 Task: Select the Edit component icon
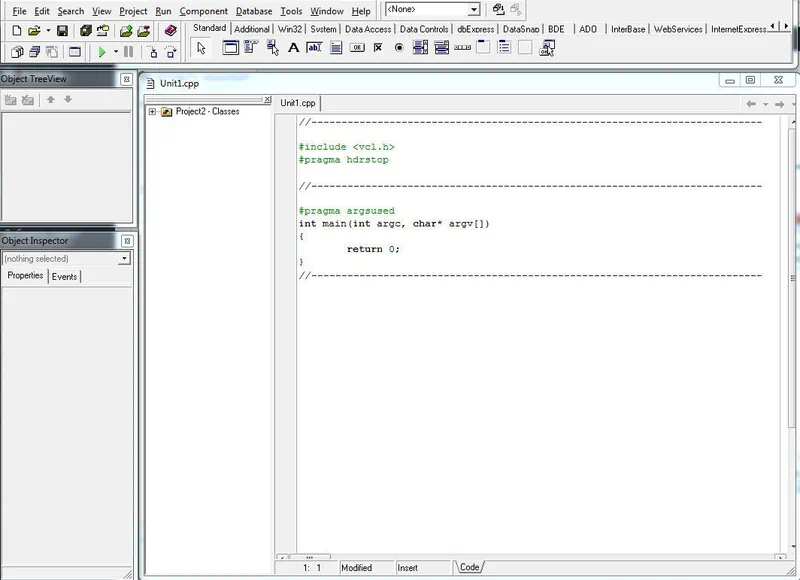tap(314, 47)
